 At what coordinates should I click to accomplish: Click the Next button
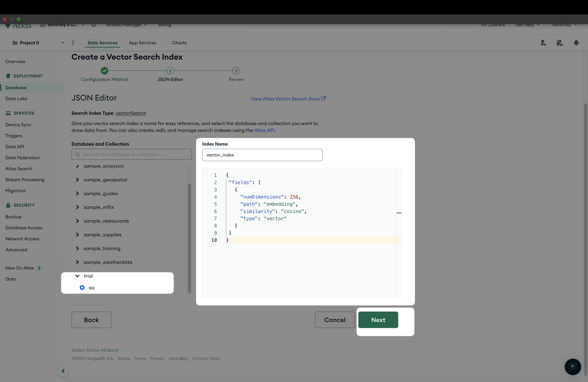click(x=378, y=320)
